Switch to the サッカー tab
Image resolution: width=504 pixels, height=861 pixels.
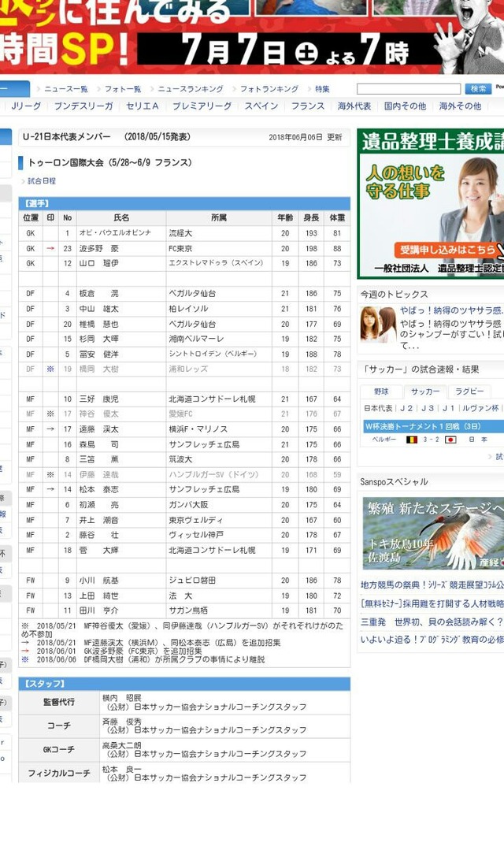click(425, 392)
